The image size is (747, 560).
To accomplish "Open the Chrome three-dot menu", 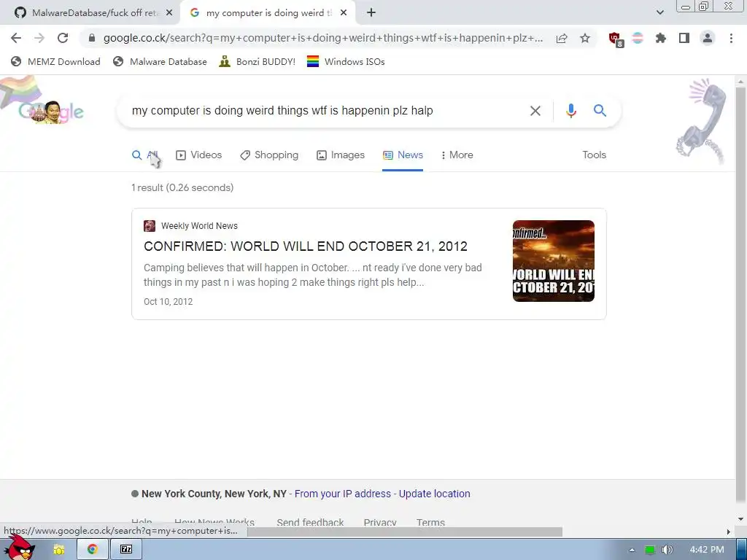I will click(x=731, y=38).
